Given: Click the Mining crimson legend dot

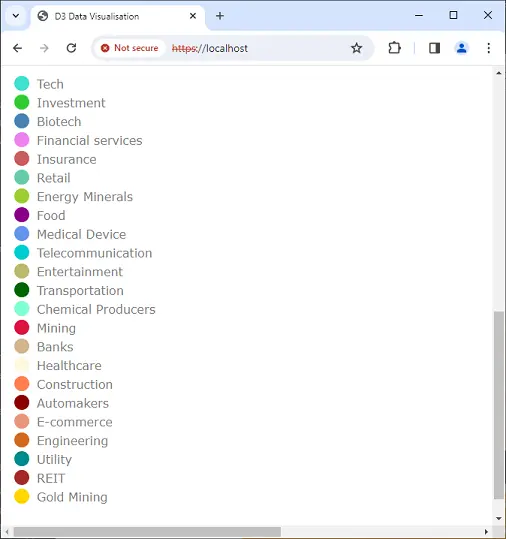Looking at the screenshot, I should [x=22, y=328].
